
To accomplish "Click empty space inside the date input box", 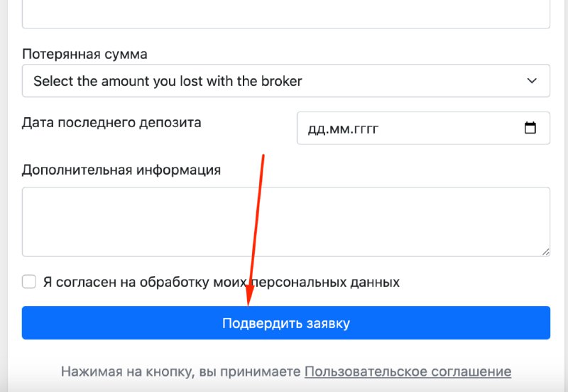I will (449, 129).
